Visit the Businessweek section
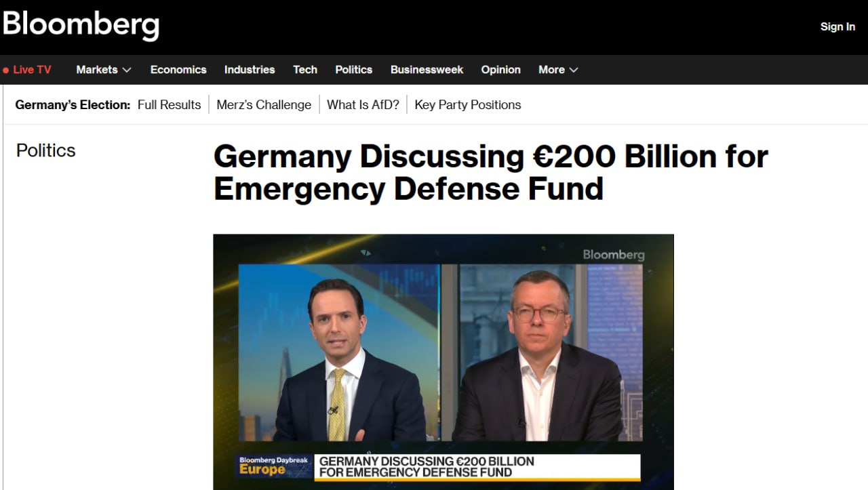868x490 pixels. click(427, 70)
